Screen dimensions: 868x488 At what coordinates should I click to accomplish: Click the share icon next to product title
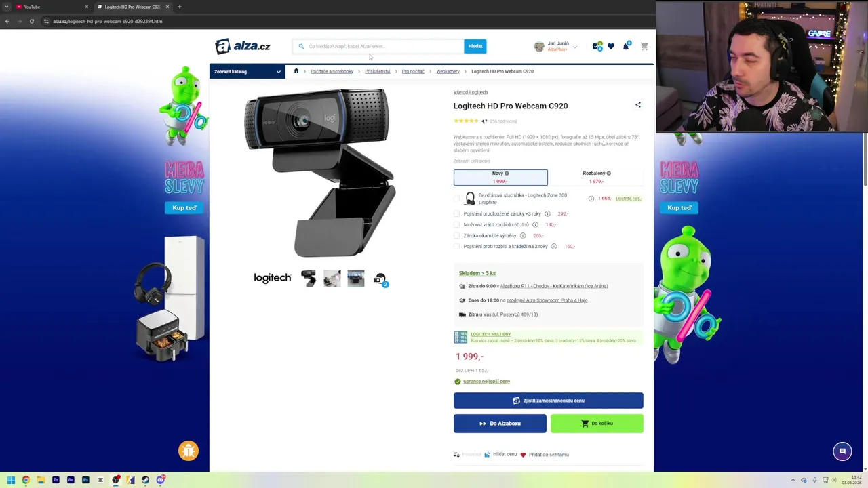[x=637, y=105]
